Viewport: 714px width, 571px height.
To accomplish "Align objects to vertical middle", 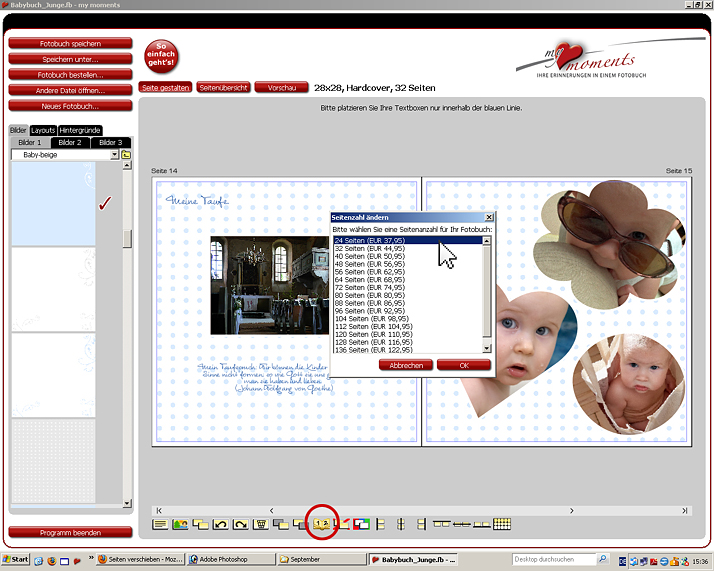I will click(461, 525).
